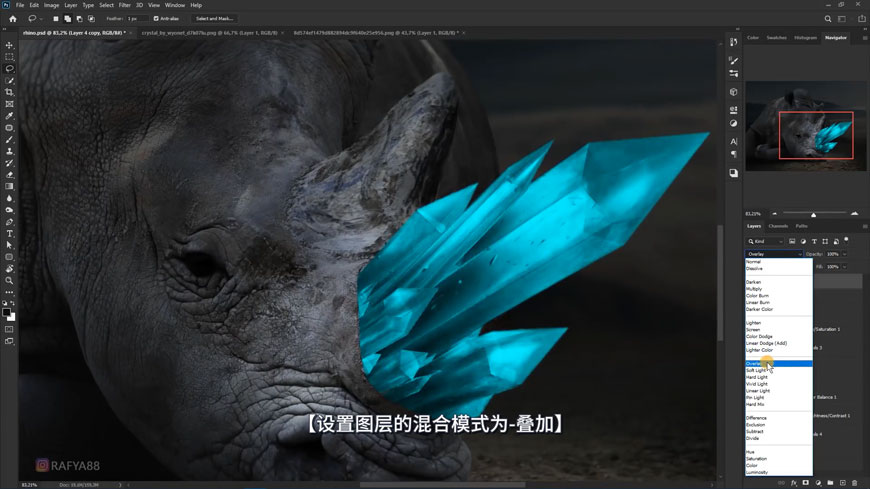Open the Window menu

(x=175, y=5)
